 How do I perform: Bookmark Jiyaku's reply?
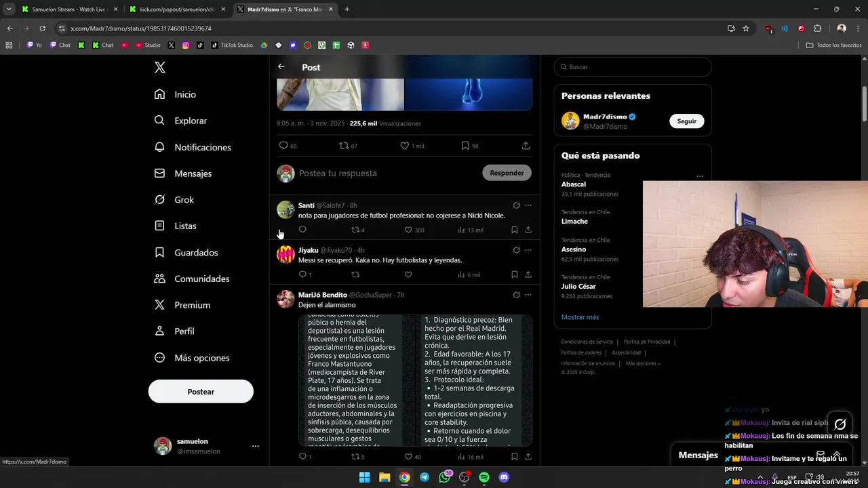515,274
